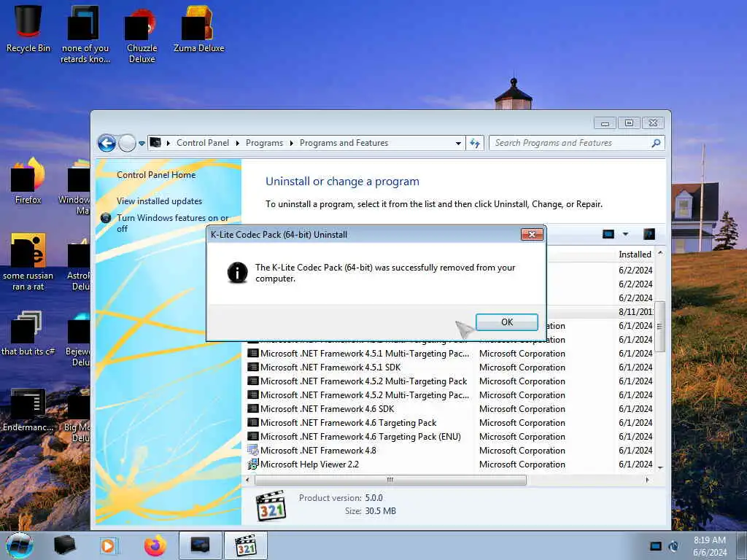The height and width of the screenshot is (560, 747).
Task: Switch to Control Panel taskbar button
Action: [200, 545]
